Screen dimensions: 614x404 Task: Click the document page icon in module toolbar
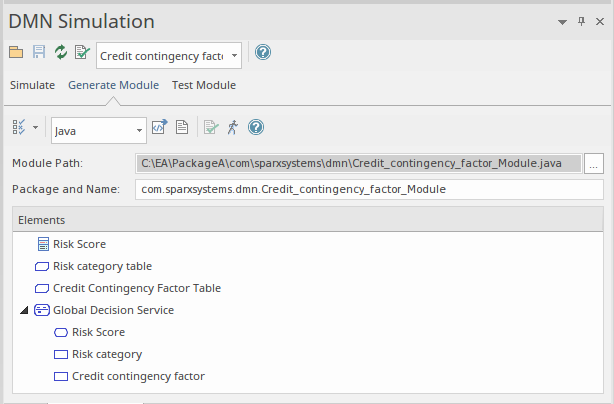click(182, 127)
